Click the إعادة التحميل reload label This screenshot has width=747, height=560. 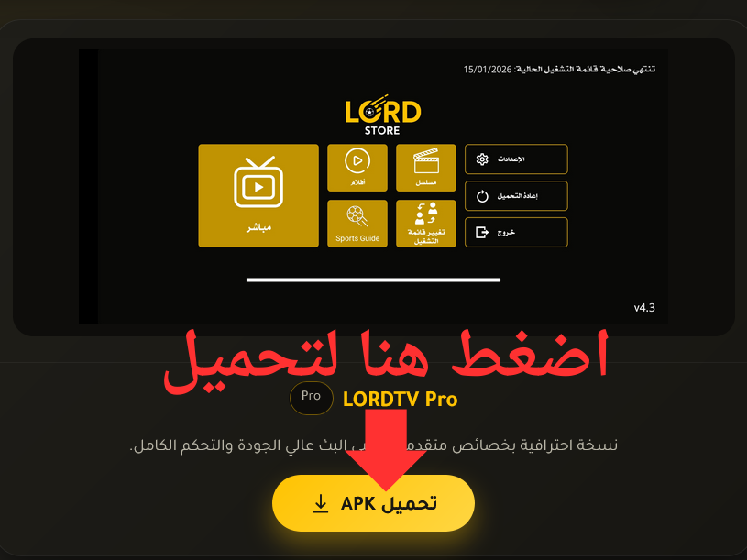[517, 196]
